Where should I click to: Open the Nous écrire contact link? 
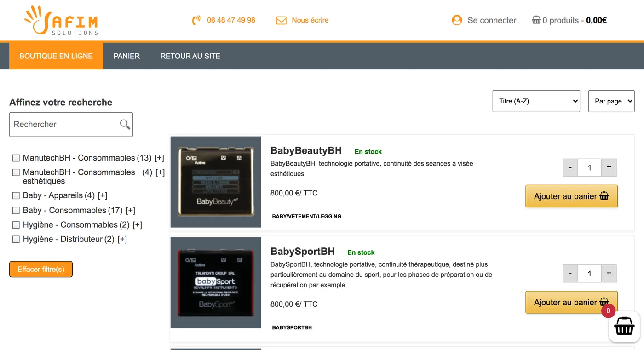tap(310, 20)
